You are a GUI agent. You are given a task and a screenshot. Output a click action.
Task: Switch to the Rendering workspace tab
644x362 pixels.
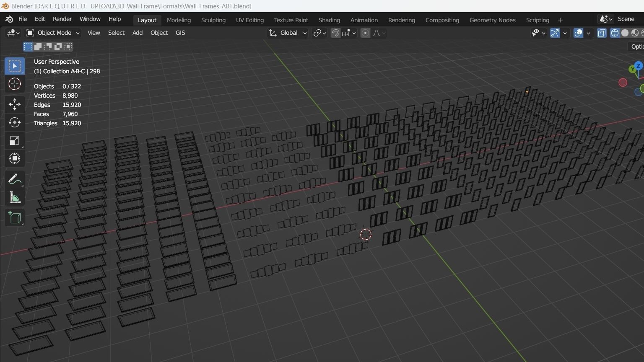402,20
